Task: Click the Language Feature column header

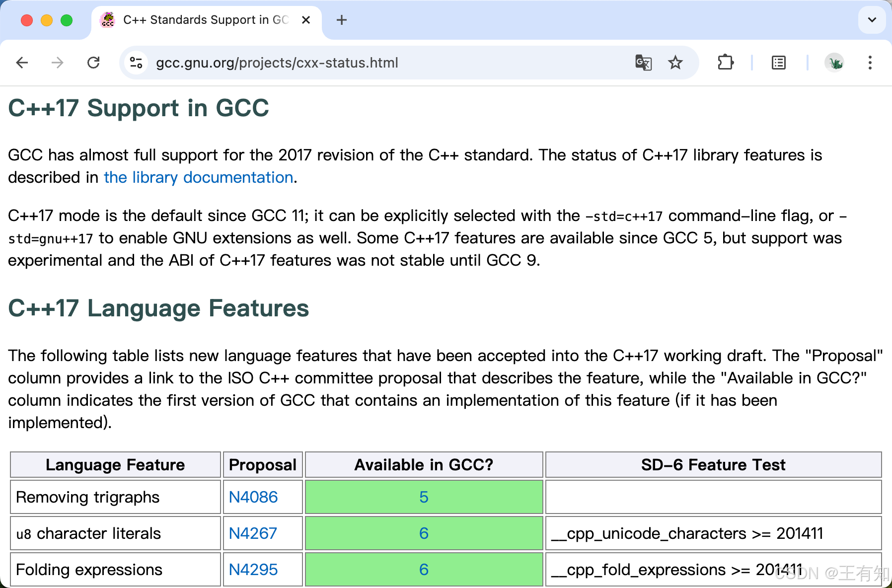Action: tap(115, 465)
